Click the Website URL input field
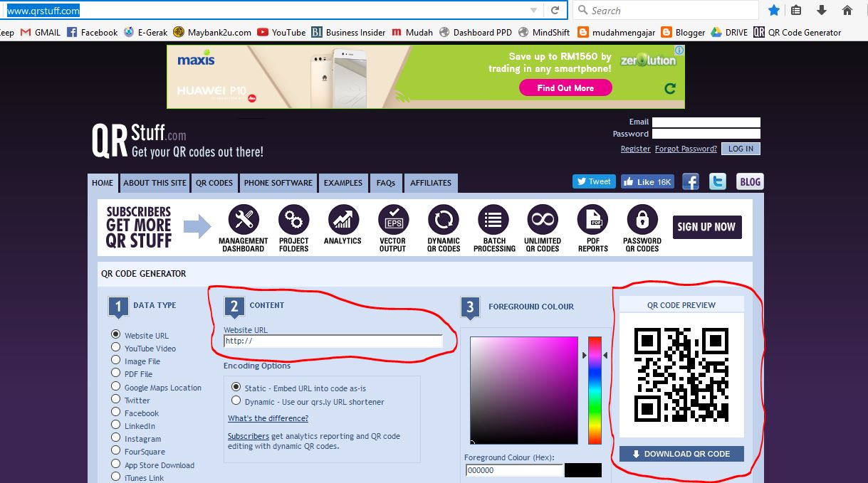This screenshot has height=483, width=868. pos(332,341)
